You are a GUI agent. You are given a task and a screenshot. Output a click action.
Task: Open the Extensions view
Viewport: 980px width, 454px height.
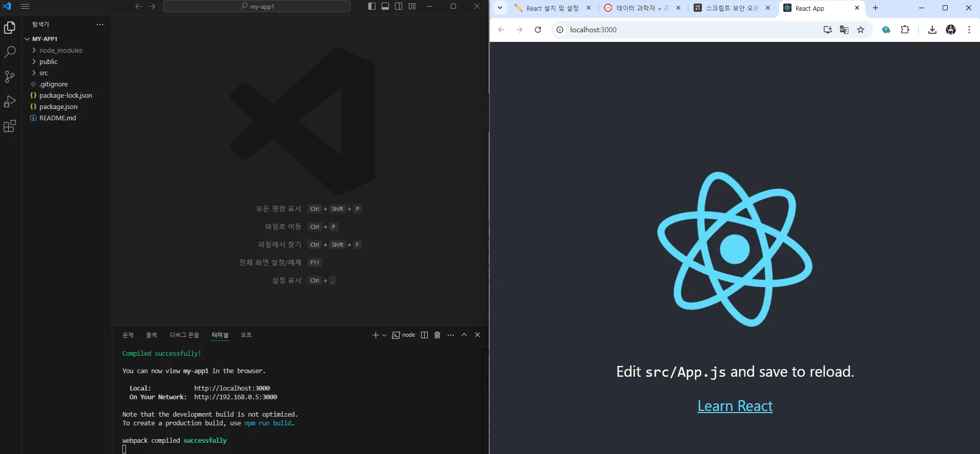[10, 126]
